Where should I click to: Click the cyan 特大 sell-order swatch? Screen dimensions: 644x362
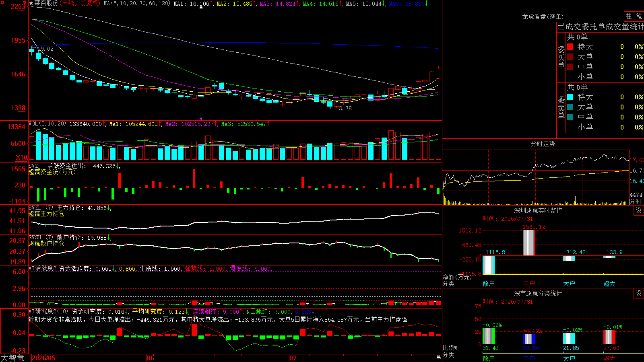pyautogui.click(x=570, y=97)
